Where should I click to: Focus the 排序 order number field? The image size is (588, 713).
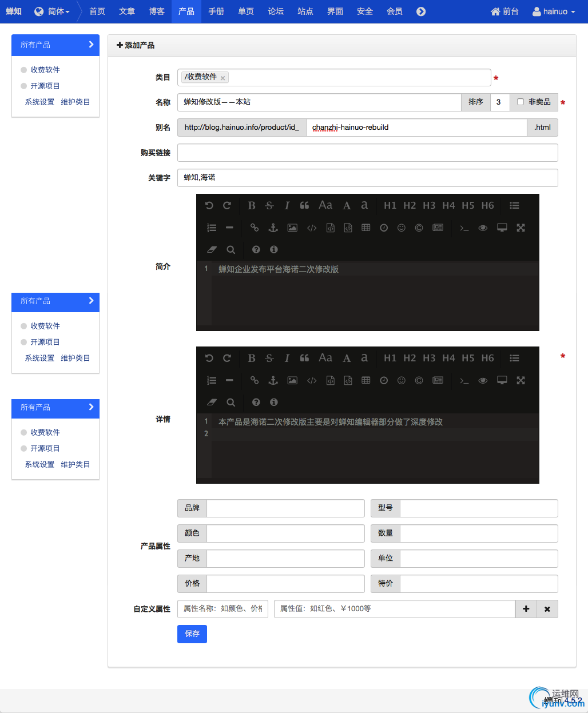pyautogui.click(x=500, y=102)
